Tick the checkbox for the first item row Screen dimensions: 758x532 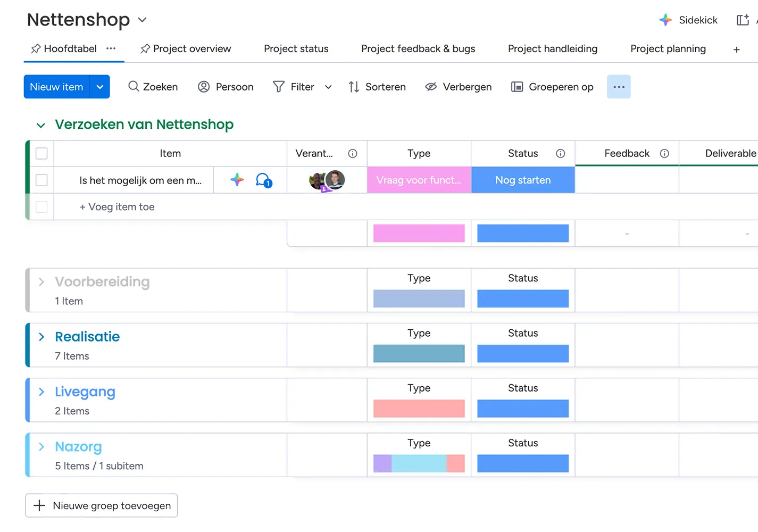coord(41,180)
